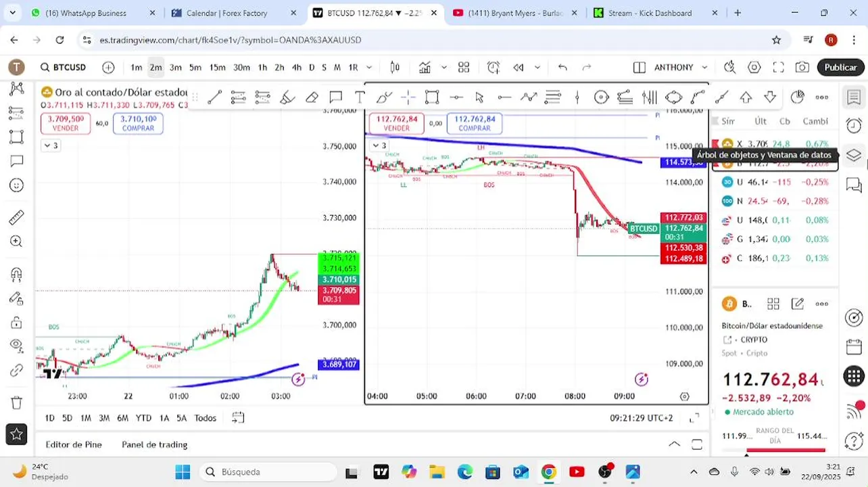The height and width of the screenshot is (487, 868).
Task: Select the arrow up marker tool
Action: point(746,97)
